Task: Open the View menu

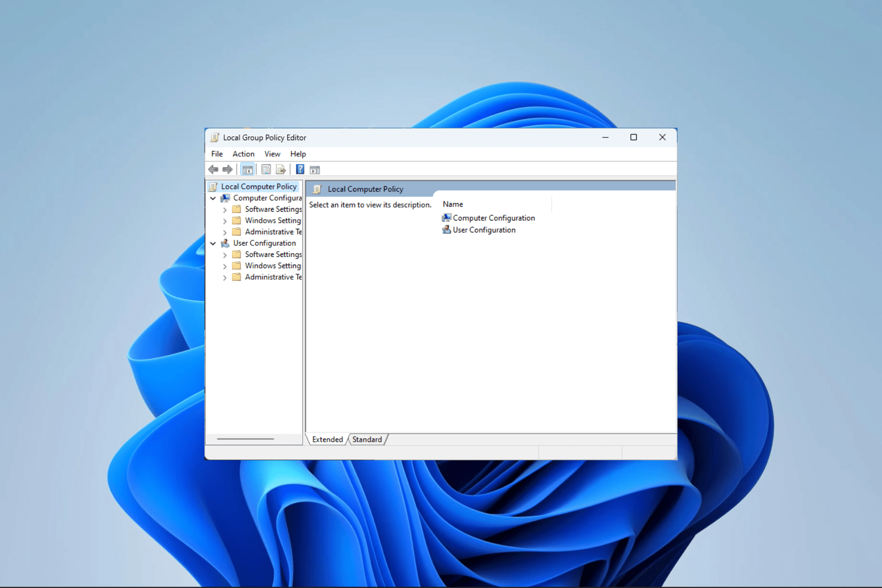Action: pos(271,153)
